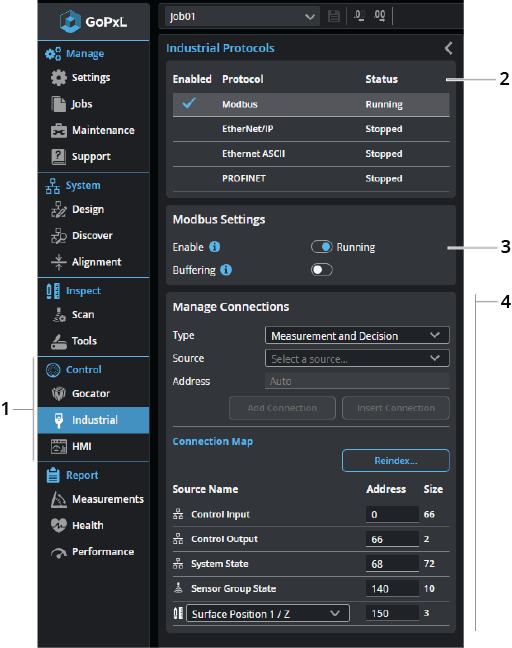Click the Discover magnifier icon
This screenshot has width=512, height=648.
coord(58,236)
